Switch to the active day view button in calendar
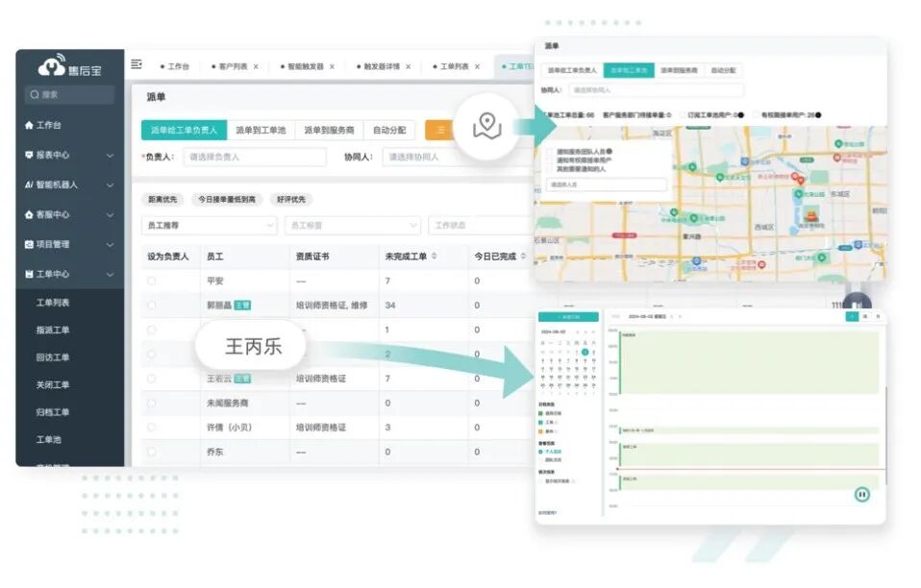 (x=852, y=317)
